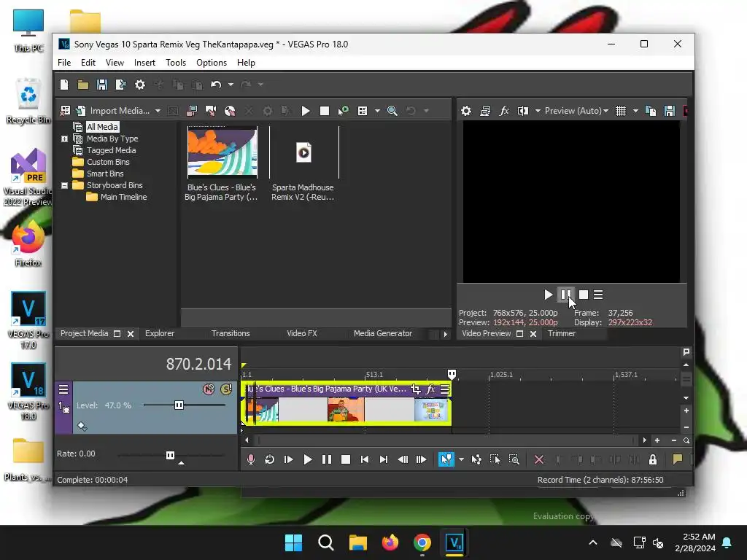Expand the Media By Type node

click(x=64, y=139)
